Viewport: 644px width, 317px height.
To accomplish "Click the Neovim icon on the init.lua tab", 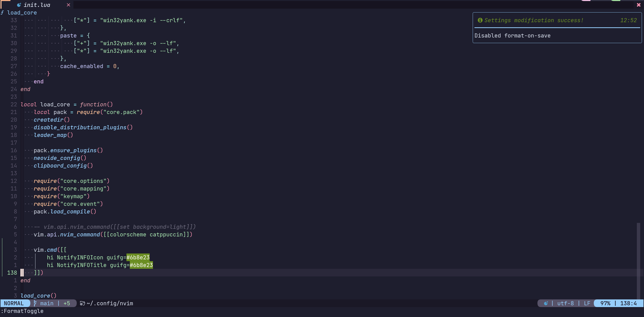I will pos(19,5).
